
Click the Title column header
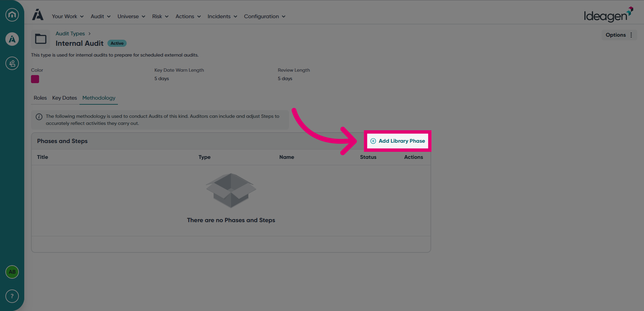tap(42, 157)
